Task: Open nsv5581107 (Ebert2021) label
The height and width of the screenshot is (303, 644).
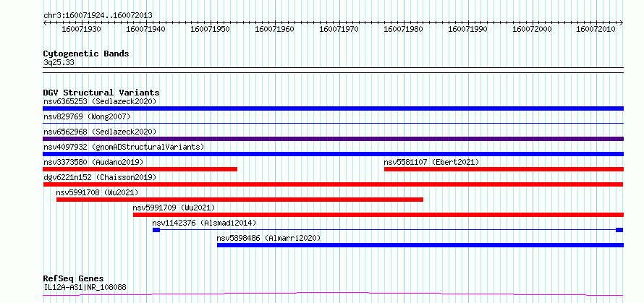Action: pyautogui.click(x=431, y=162)
